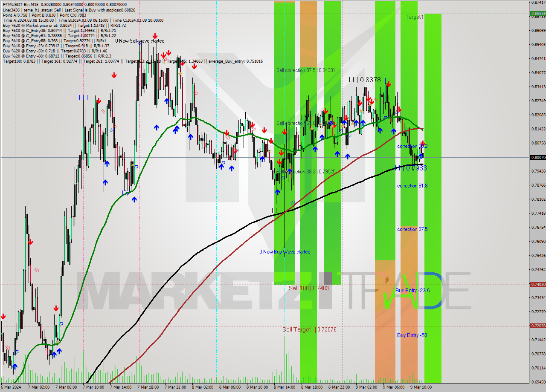
Task: Click the blue up arrow above 0 New Buy Wave started
Action: click(x=277, y=192)
